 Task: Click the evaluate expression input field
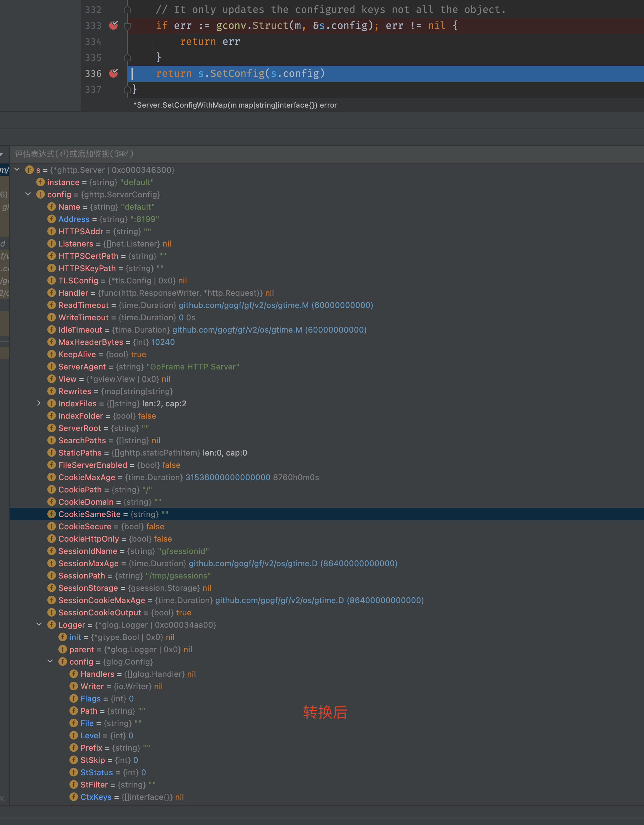point(189,154)
